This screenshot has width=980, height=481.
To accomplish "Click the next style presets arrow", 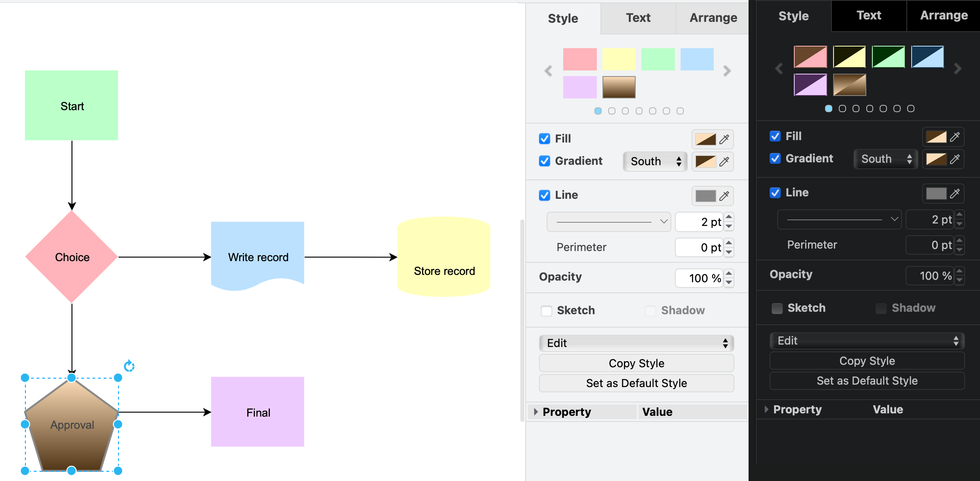I will tap(727, 71).
